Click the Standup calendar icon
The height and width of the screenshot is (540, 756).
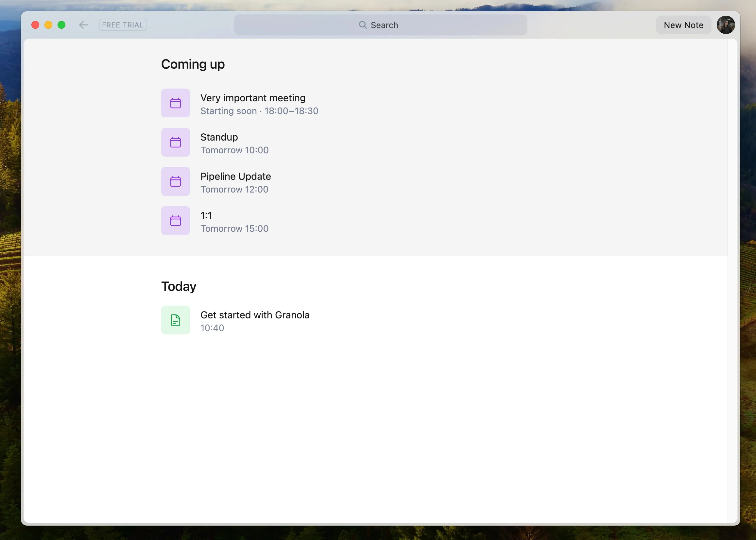click(175, 142)
